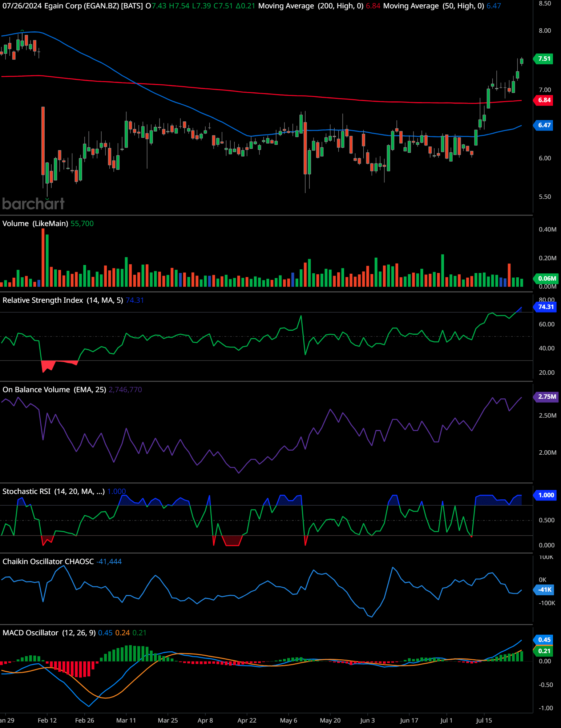
Task: Click the Mar 11 date axis label
Action: 126,720
